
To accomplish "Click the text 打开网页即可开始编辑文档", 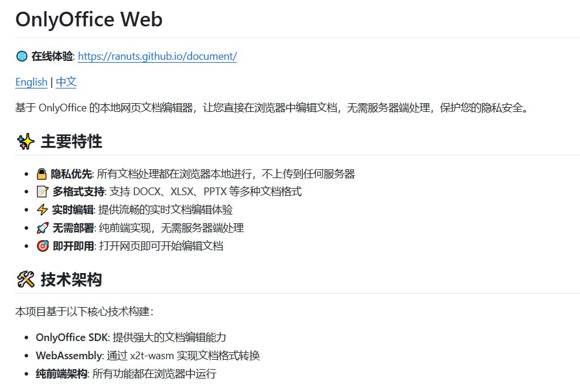I will point(161,246).
